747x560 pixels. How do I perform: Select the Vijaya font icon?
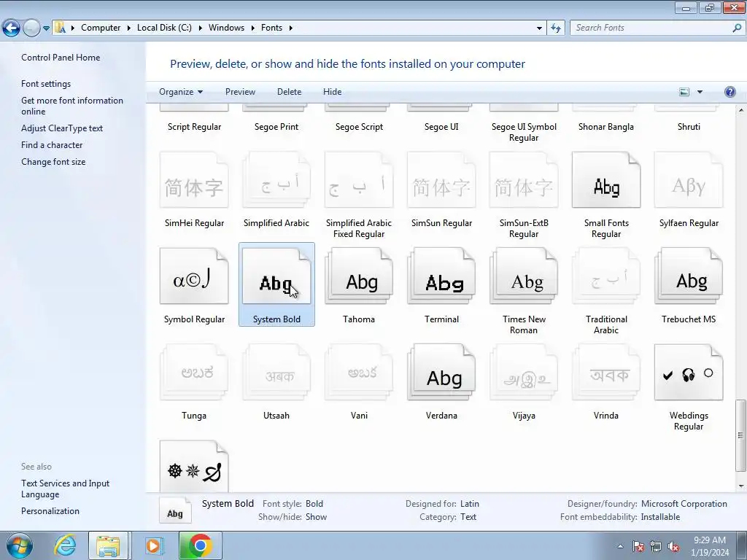tap(524, 373)
